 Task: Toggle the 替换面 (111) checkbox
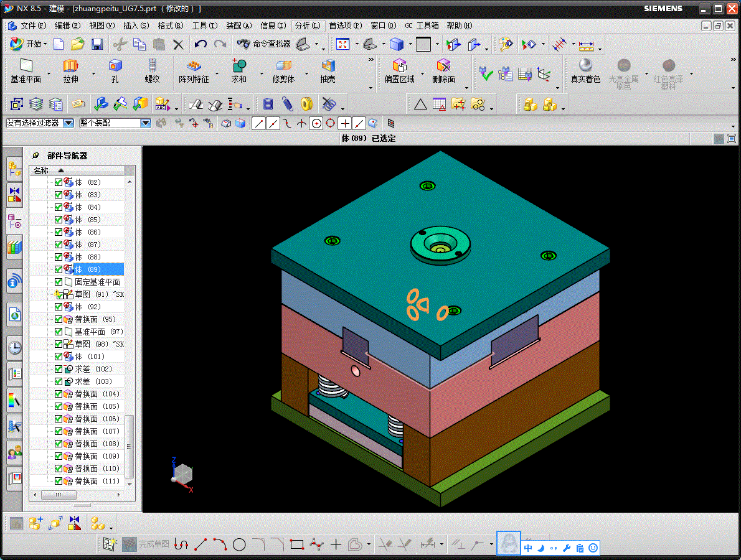(59, 481)
